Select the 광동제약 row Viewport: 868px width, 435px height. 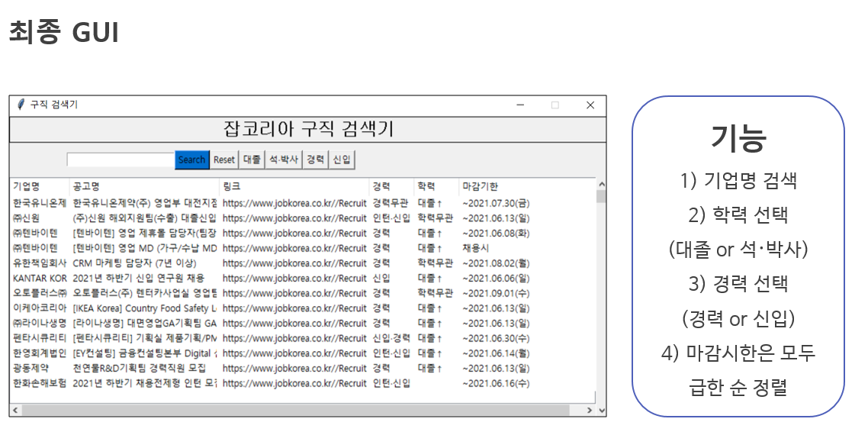pyautogui.click(x=302, y=368)
